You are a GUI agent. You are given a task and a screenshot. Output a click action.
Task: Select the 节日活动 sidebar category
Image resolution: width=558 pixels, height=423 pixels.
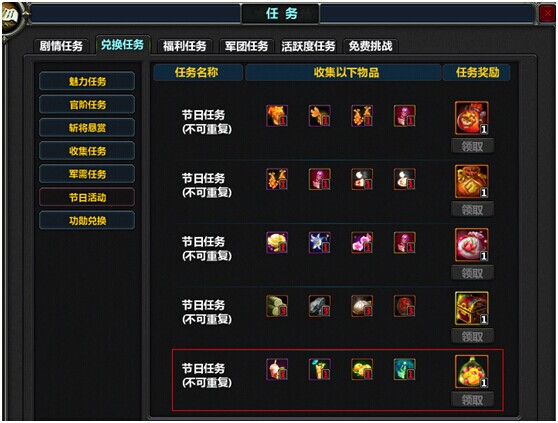pyautogui.click(x=87, y=197)
